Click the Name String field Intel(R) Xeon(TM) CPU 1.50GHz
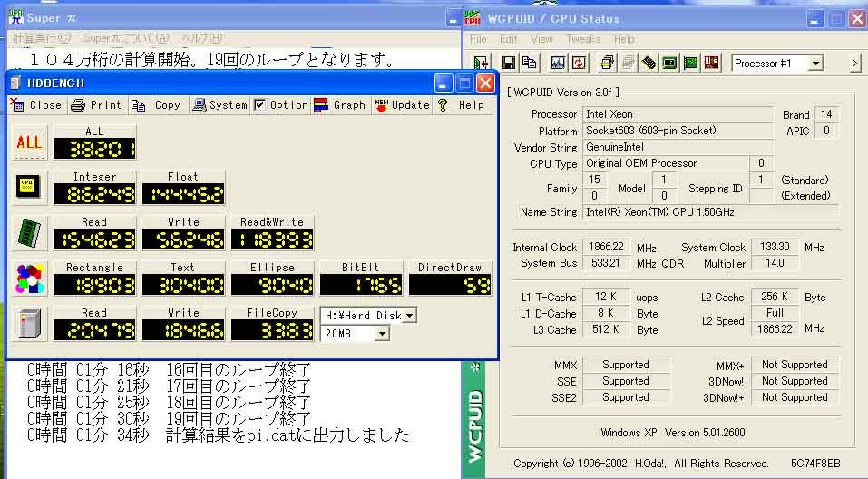Screen dimensions: 868x479 click(711, 212)
